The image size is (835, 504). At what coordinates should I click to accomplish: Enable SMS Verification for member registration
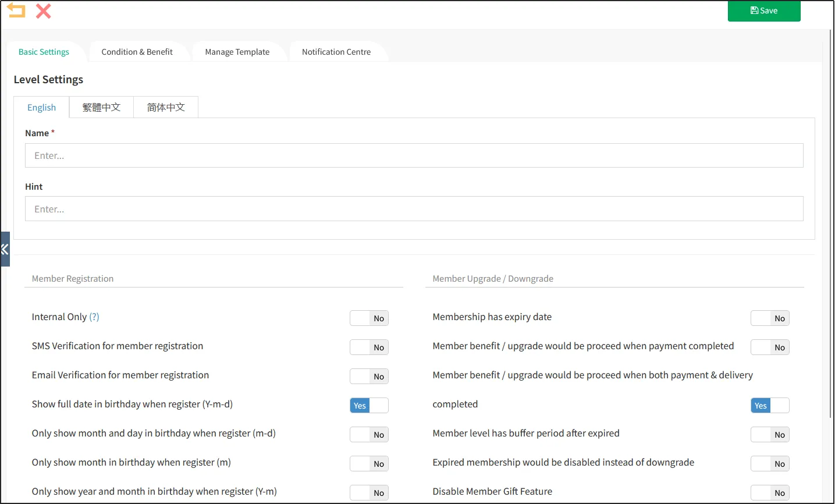coord(369,347)
